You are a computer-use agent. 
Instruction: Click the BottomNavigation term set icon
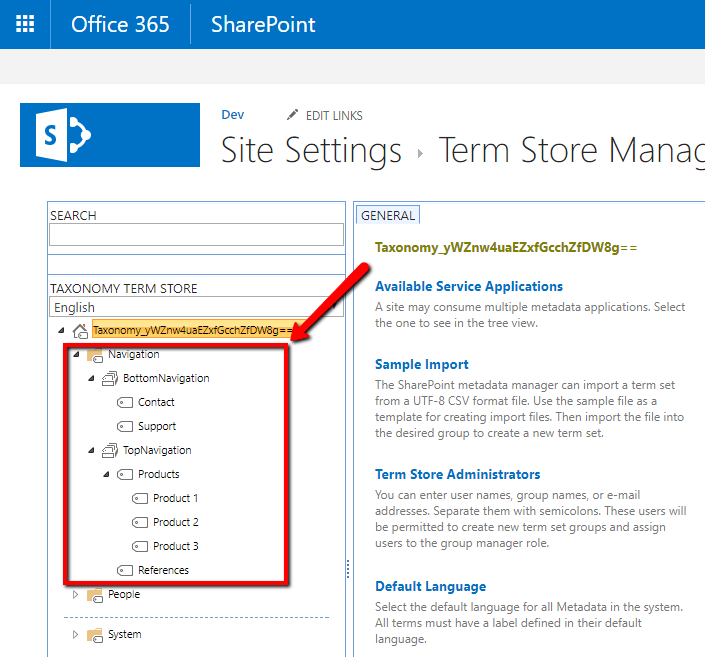[x=110, y=379]
